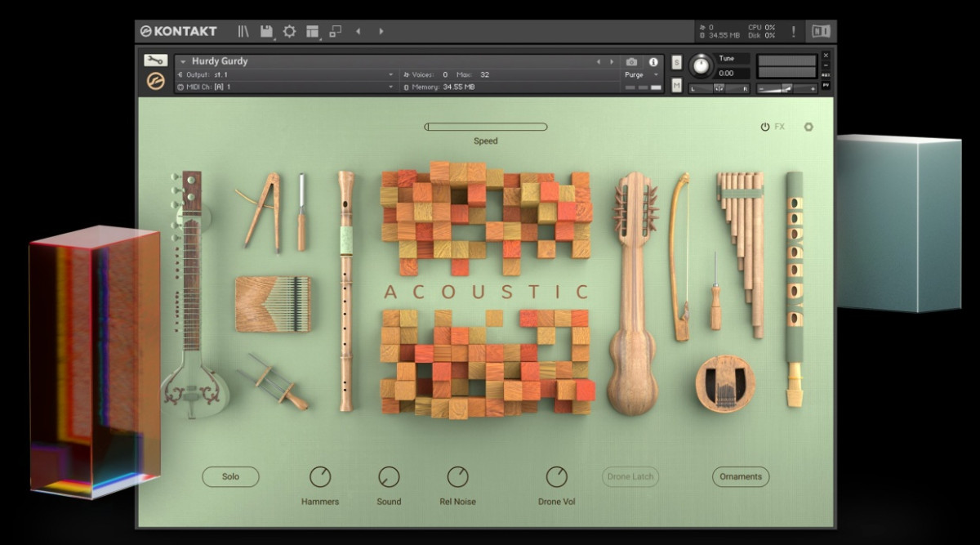980x545 pixels.
Task: Click the Rel Noise knob
Action: 457,476
